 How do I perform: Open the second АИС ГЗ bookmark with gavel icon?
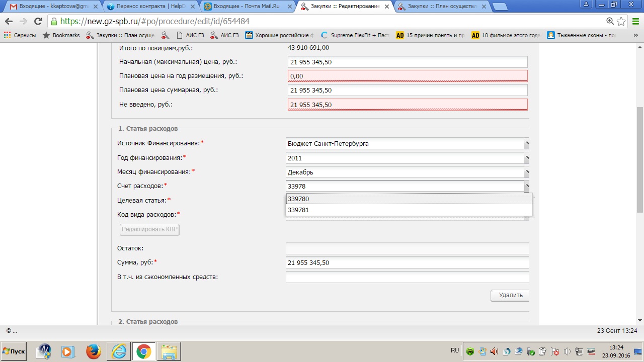224,35
